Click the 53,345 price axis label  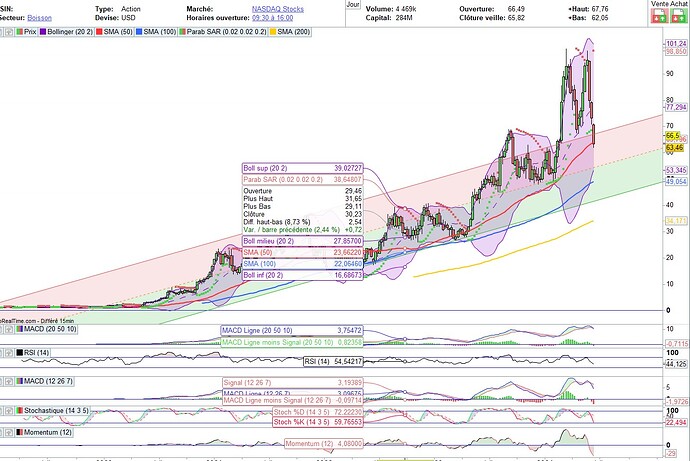tap(676, 170)
